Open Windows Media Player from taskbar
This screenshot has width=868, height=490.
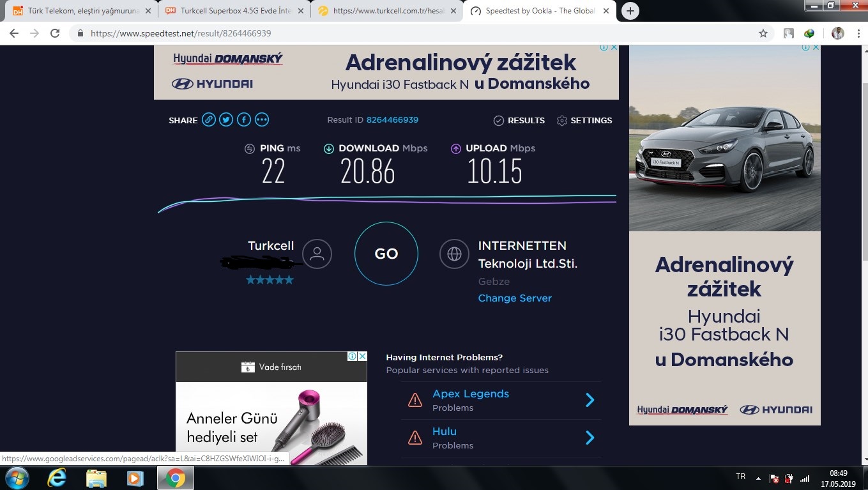pos(135,478)
